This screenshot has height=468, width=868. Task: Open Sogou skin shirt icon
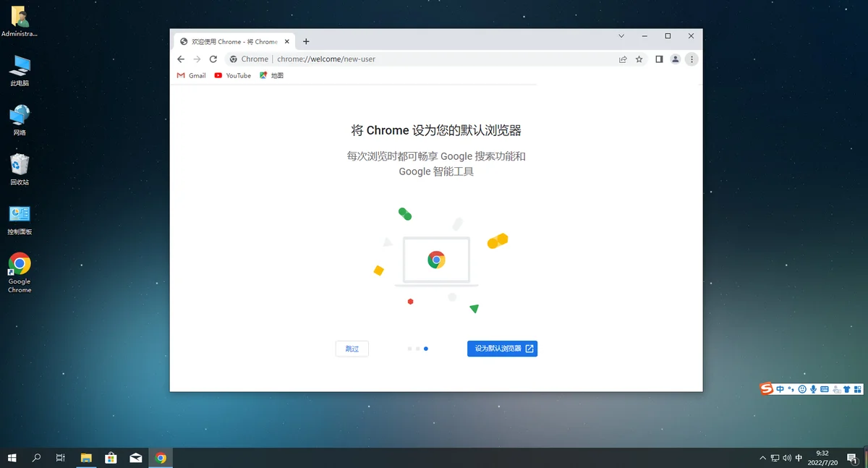click(x=847, y=389)
